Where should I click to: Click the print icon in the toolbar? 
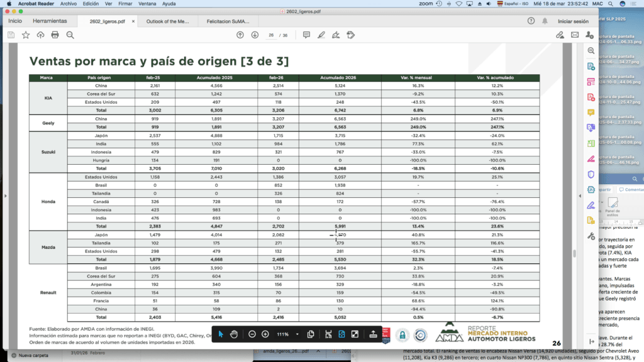pos(55,35)
